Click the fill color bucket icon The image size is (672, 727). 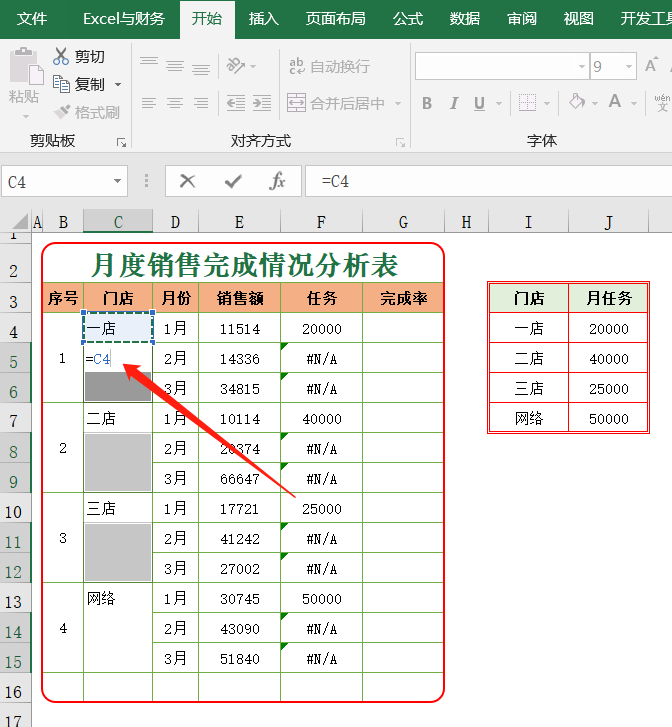tap(577, 102)
